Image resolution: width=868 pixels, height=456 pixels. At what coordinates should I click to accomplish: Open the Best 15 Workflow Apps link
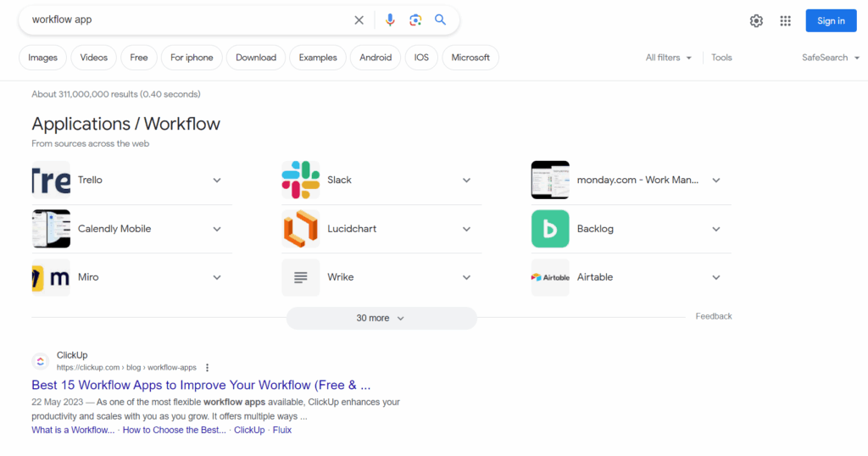tap(201, 385)
